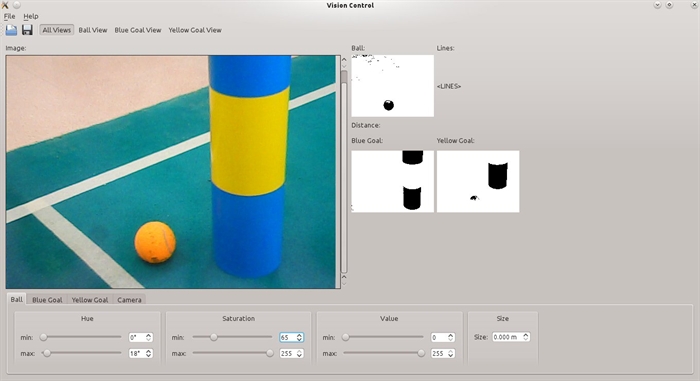The height and width of the screenshot is (381, 700).
Task: Increase the Size spinbox value
Action: pyautogui.click(x=526, y=335)
